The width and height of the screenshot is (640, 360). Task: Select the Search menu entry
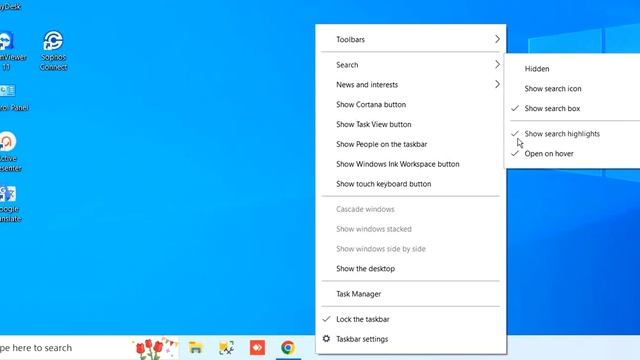click(411, 64)
